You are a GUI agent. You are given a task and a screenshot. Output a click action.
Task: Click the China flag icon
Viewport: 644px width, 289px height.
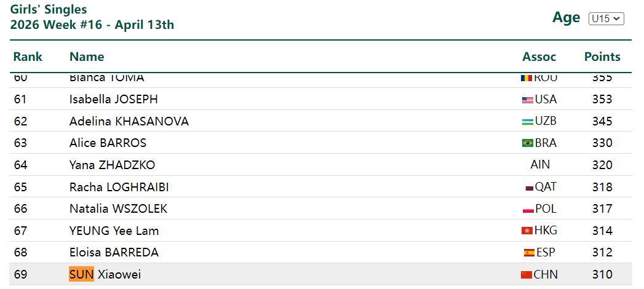coord(526,275)
